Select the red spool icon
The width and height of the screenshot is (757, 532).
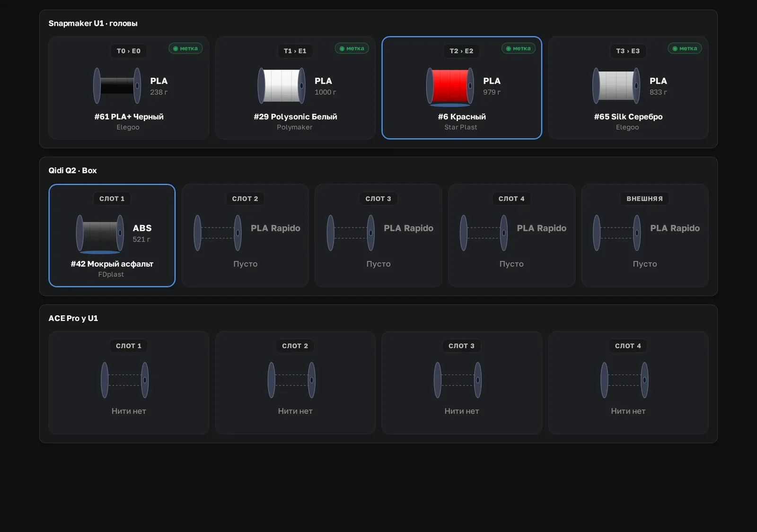coord(450,86)
